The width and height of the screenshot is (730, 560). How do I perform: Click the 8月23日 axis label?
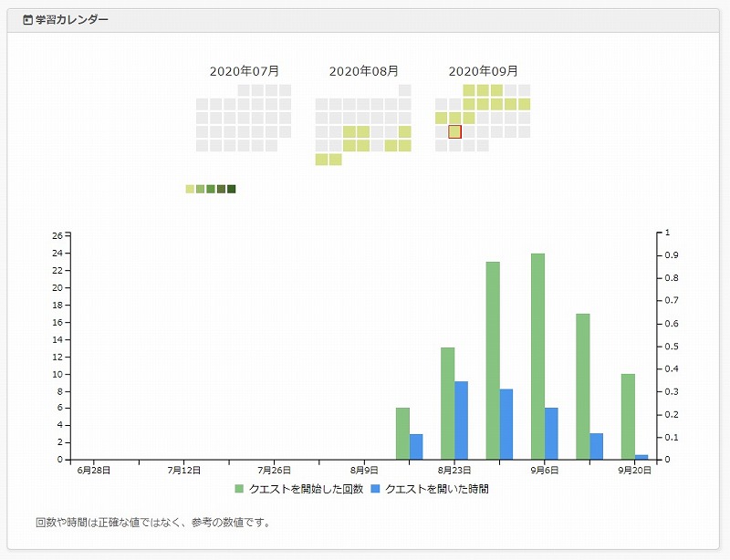tap(454, 471)
